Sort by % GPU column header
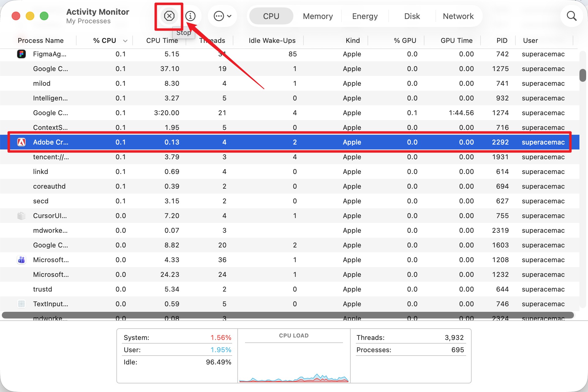Viewport: 588px width, 392px height. [x=405, y=40]
